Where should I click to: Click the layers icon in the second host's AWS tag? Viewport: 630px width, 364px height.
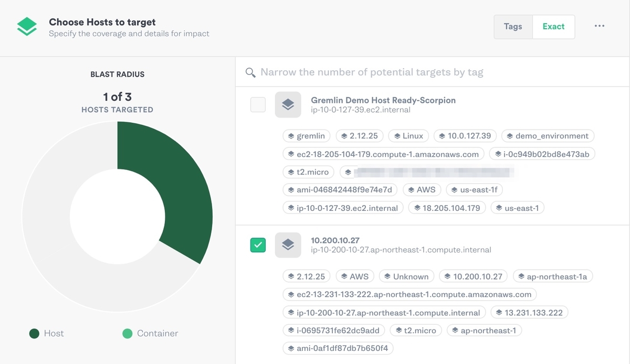click(x=344, y=276)
